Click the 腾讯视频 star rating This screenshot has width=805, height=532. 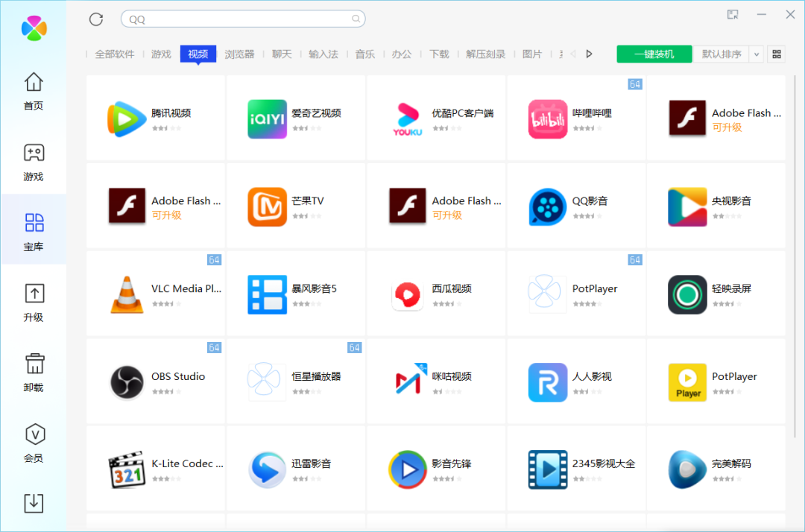click(166, 128)
